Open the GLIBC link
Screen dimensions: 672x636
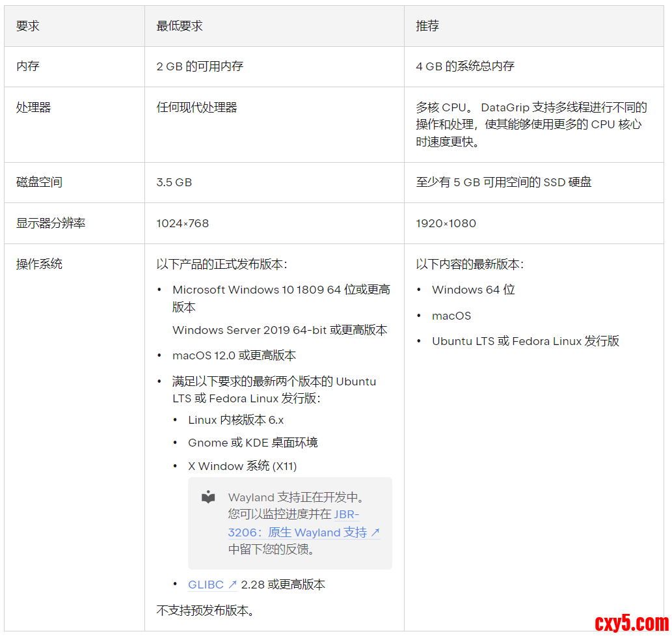click(206, 585)
